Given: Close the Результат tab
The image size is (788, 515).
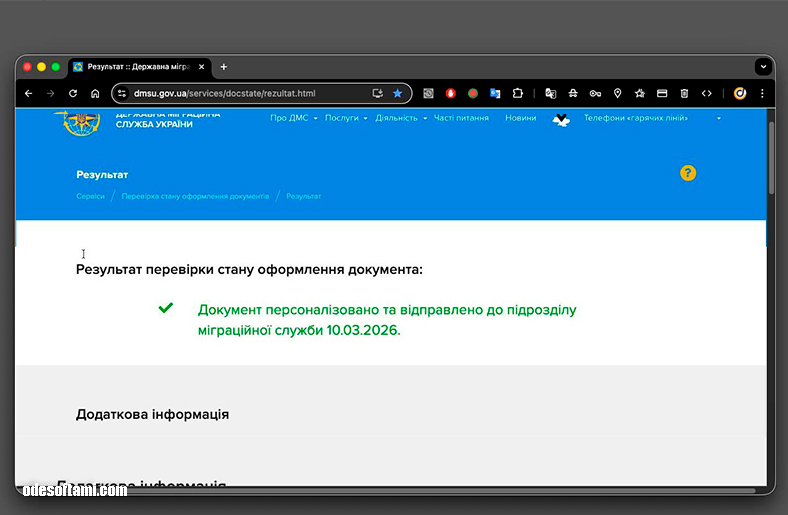Looking at the screenshot, I should click(202, 67).
